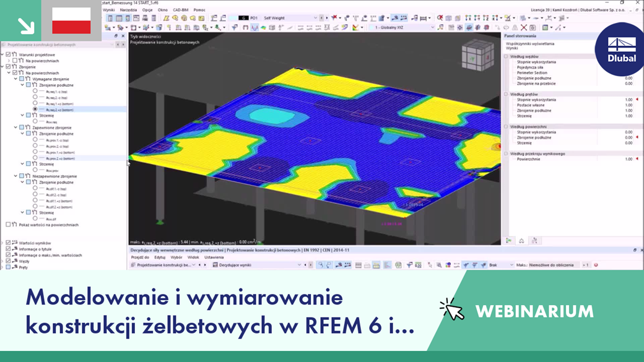
Task: Click the Dlubal logo badge
Action: pos(621,50)
